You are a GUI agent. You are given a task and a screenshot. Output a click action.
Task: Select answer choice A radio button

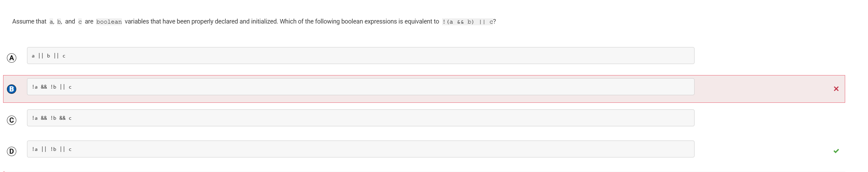(x=11, y=58)
